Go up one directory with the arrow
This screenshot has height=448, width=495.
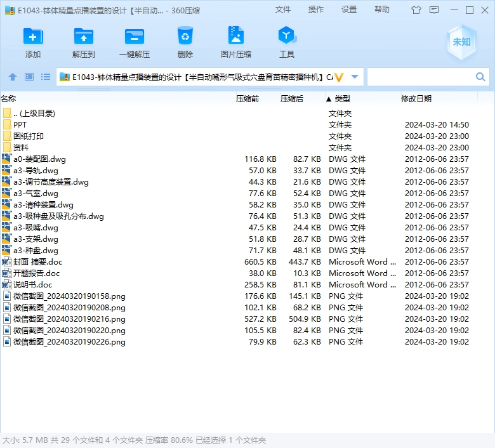tap(13, 77)
